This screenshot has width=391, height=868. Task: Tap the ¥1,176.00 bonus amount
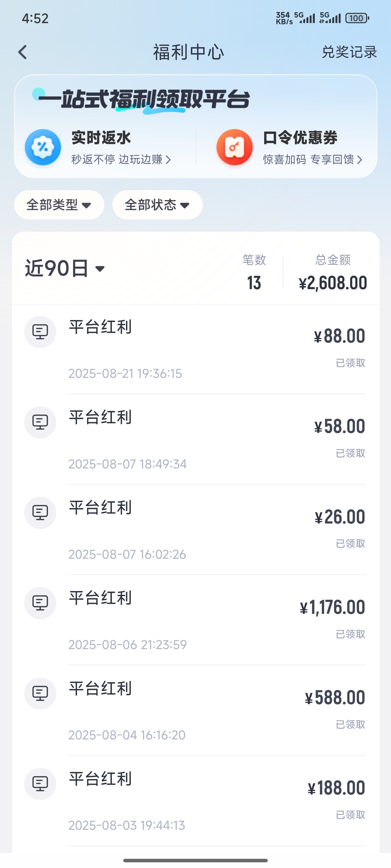pyautogui.click(x=332, y=607)
